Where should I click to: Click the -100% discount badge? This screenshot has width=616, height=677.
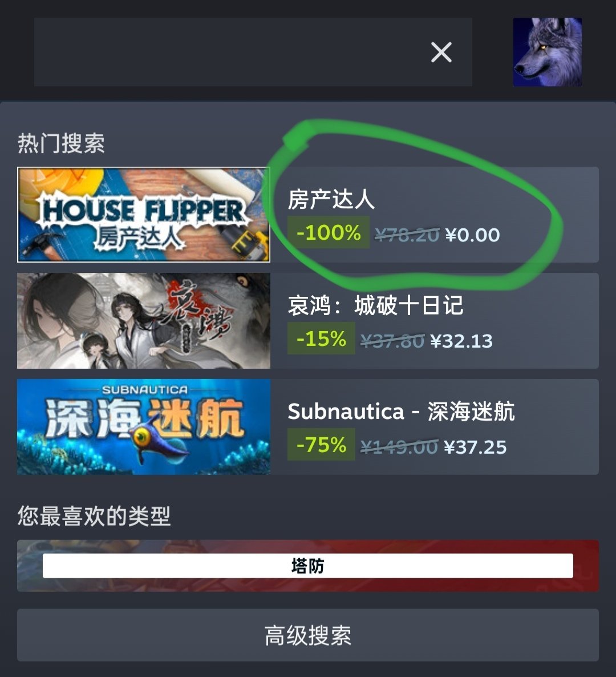(x=329, y=232)
